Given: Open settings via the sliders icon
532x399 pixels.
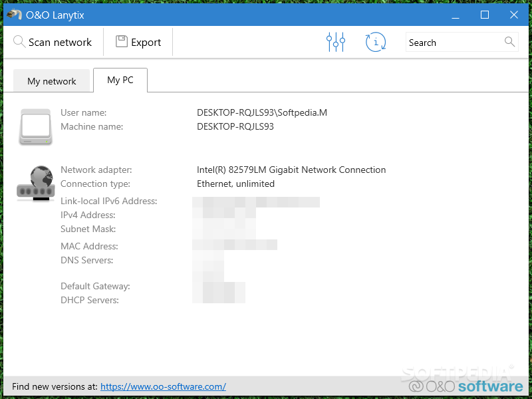Looking at the screenshot, I should tap(336, 42).
